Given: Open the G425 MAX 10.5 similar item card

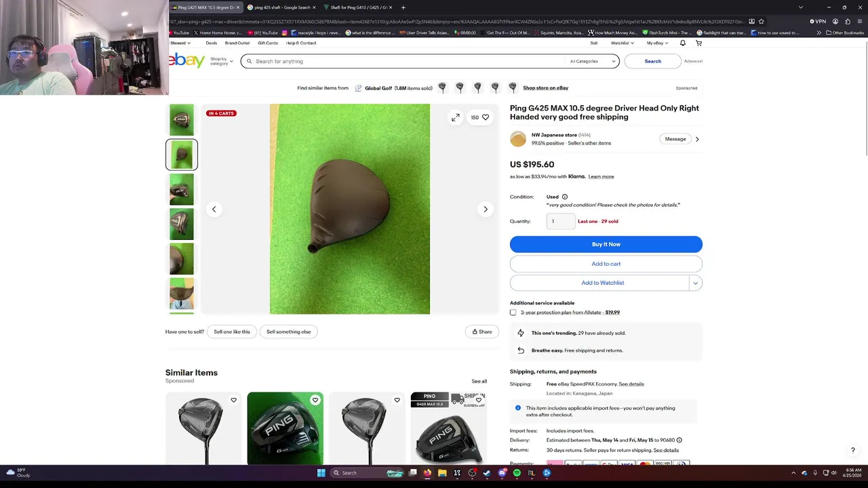Looking at the screenshot, I should click(x=449, y=428).
